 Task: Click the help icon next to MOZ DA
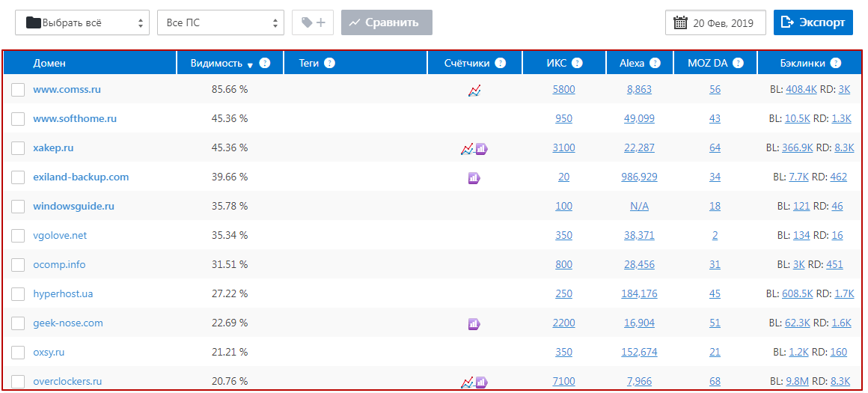click(738, 63)
